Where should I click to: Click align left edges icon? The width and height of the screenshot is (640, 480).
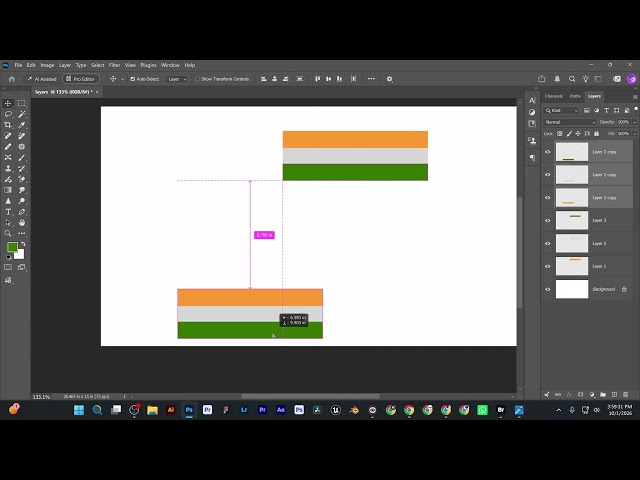point(264,79)
